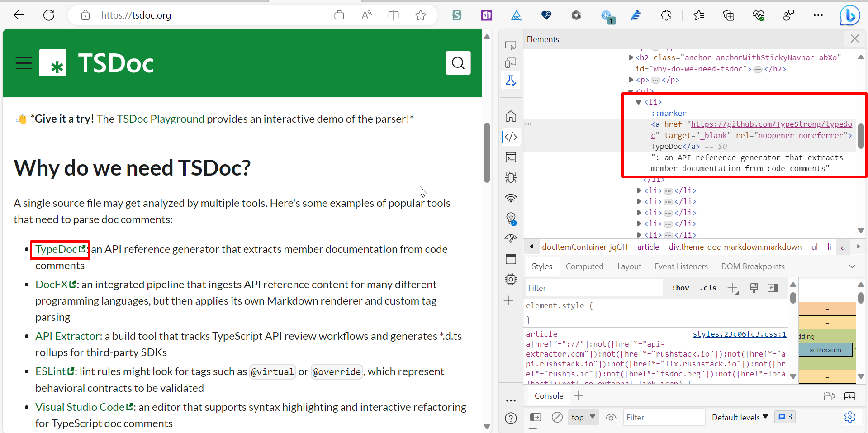Enable device emulation mode in DevTools
The image size is (868, 433).
coord(511,63)
